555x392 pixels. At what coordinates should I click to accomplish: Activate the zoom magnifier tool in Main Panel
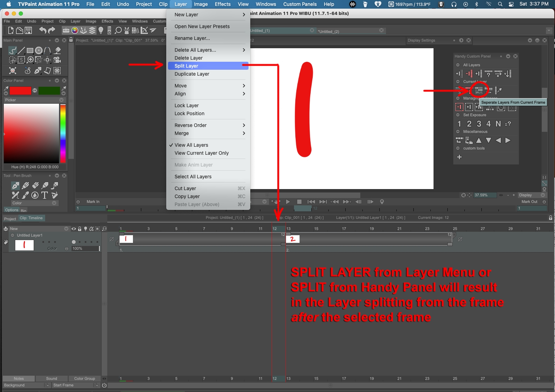(31, 60)
